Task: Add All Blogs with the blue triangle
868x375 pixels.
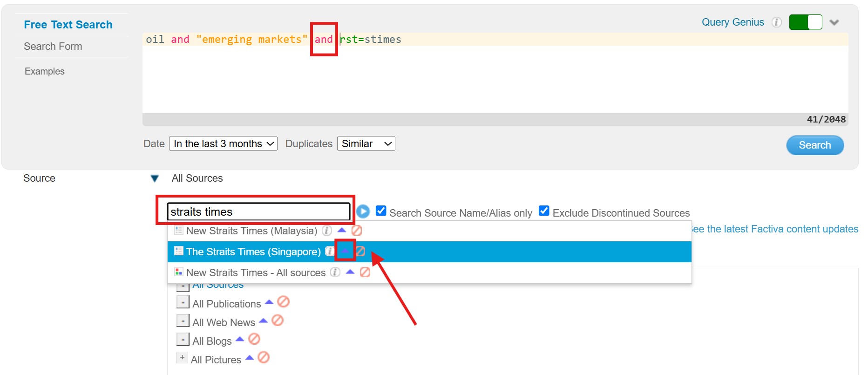Action: coord(240,340)
